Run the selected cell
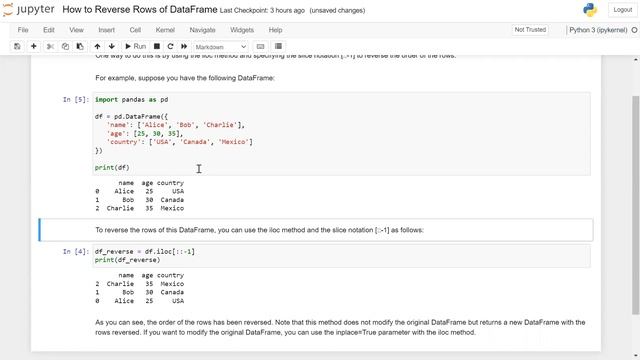Screen dimensions: 640x360 [x=136, y=47]
